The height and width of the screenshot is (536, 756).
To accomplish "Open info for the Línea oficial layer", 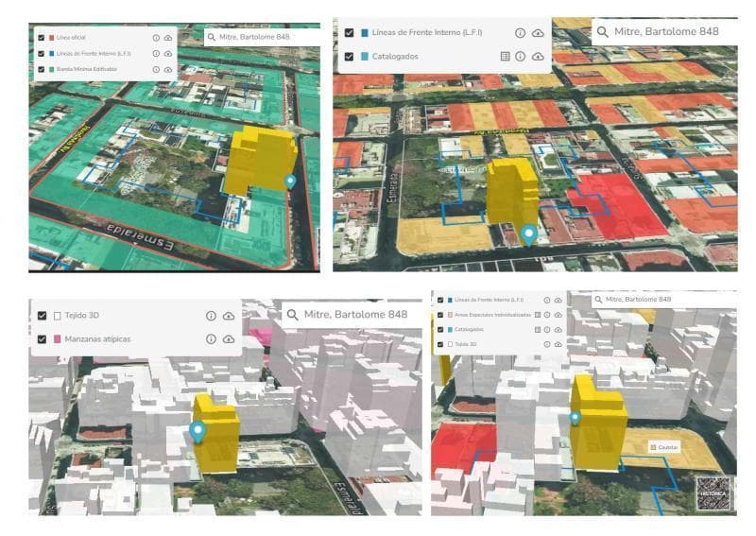I will pyautogui.click(x=155, y=38).
